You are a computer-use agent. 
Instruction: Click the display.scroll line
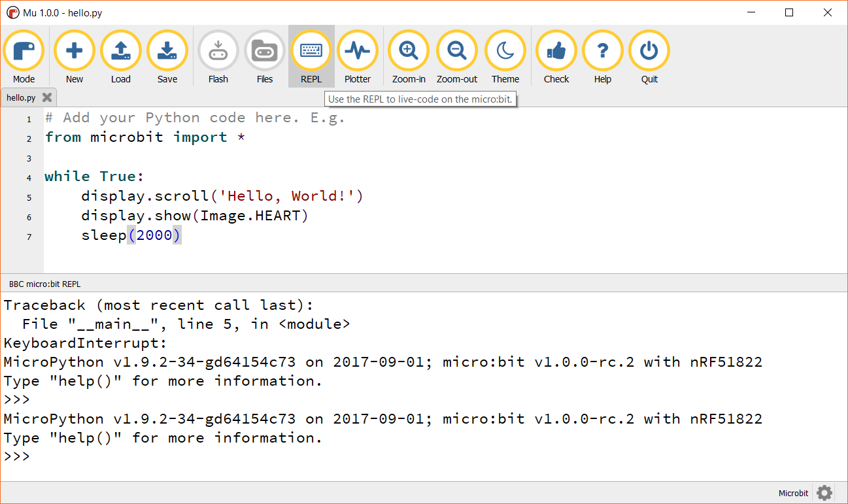point(222,197)
